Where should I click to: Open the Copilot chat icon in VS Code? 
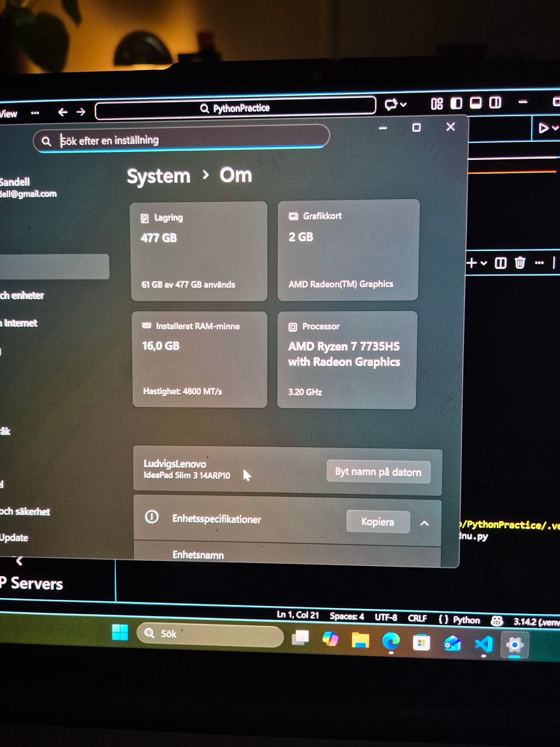pos(390,105)
